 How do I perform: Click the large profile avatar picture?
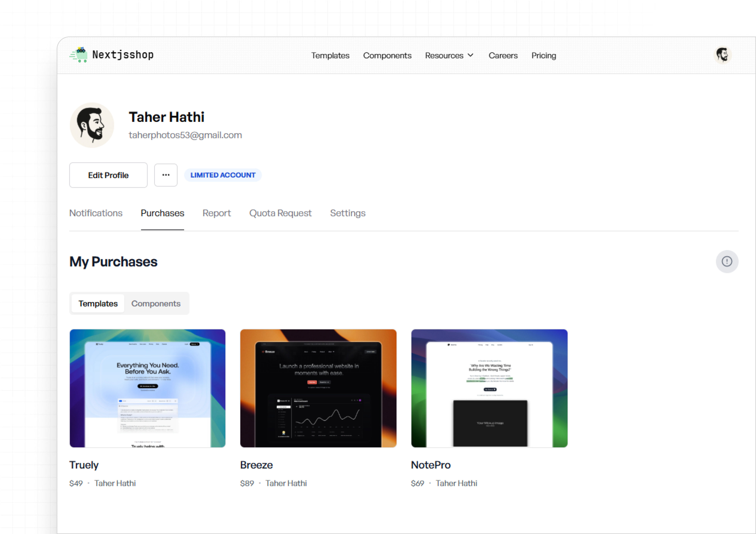click(92, 125)
